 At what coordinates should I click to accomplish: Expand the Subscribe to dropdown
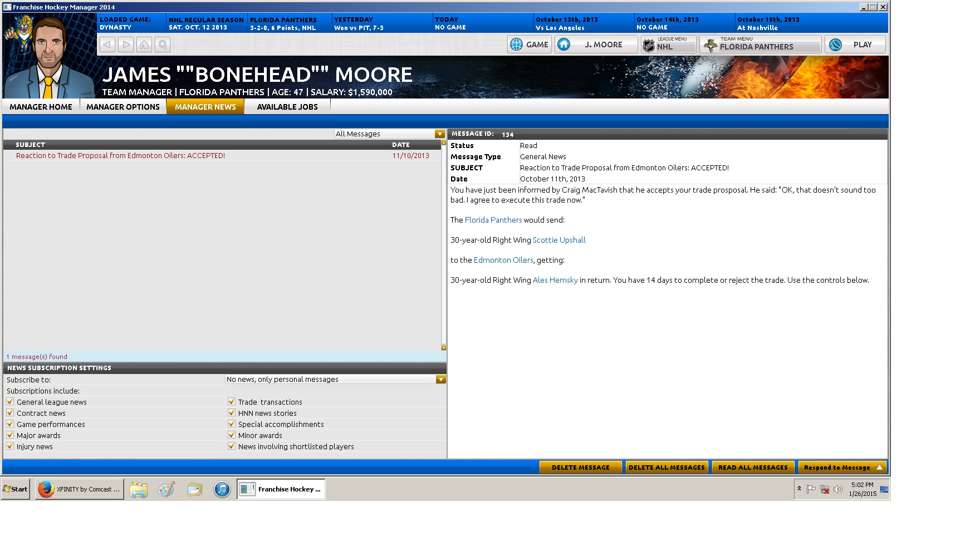click(440, 379)
